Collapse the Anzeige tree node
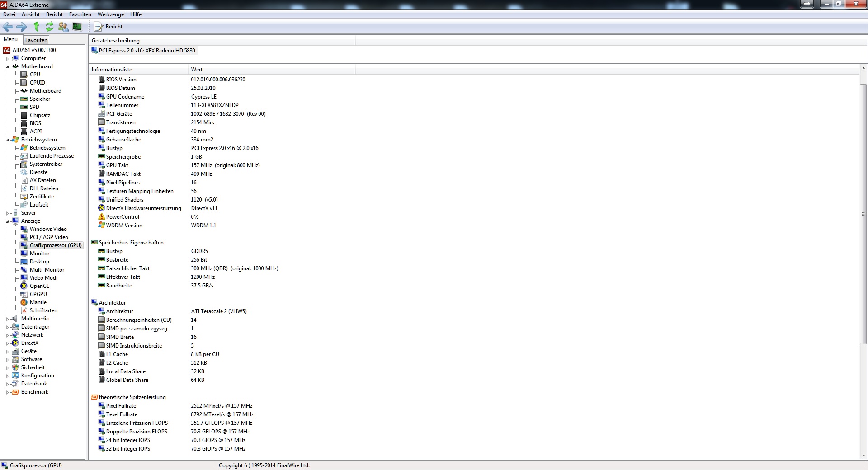The height and width of the screenshot is (470, 868). tap(7, 221)
